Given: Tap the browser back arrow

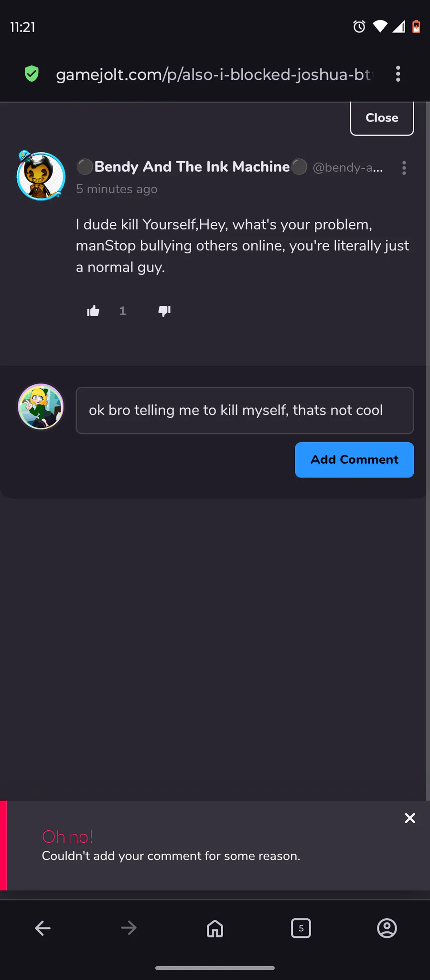Looking at the screenshot, I should click(x=43, y=928).
